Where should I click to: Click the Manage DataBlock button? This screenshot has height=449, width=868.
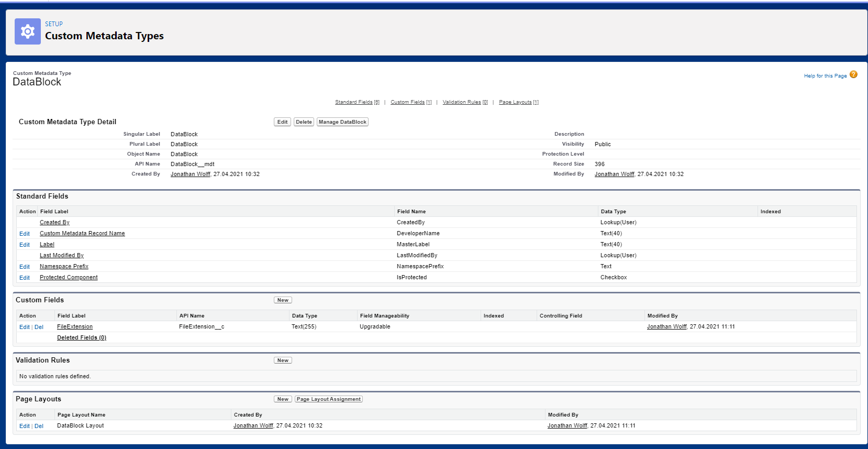pyautogui.click(x=342, y=122)
